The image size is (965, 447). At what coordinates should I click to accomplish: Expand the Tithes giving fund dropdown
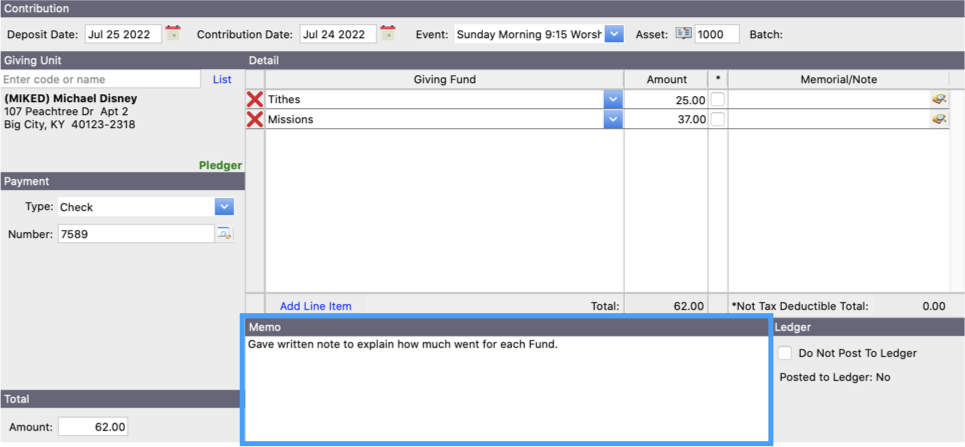click(612, 100)
